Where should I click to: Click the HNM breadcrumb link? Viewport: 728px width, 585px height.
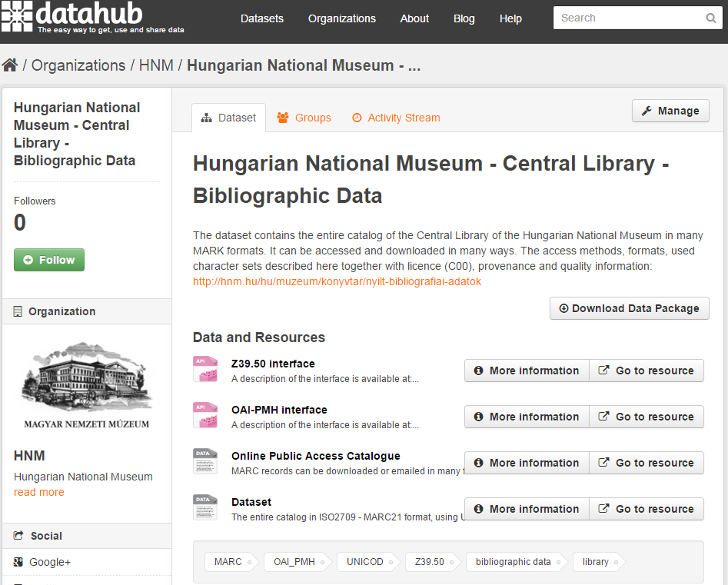click(156, 65)
